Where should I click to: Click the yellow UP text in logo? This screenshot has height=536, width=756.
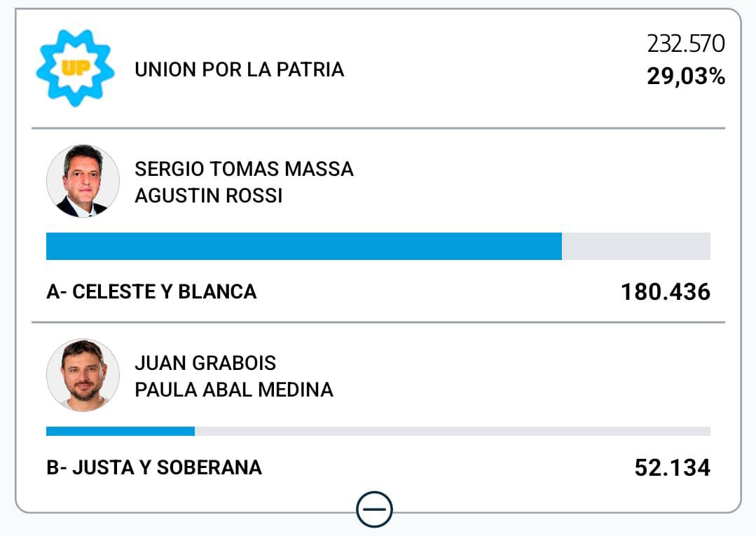click(x=74, y=69)
